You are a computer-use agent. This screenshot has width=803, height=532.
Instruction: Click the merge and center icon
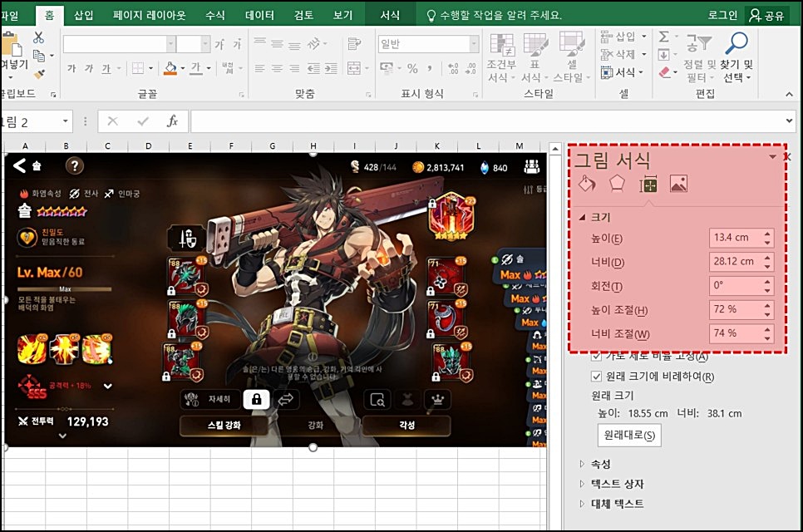354,68
